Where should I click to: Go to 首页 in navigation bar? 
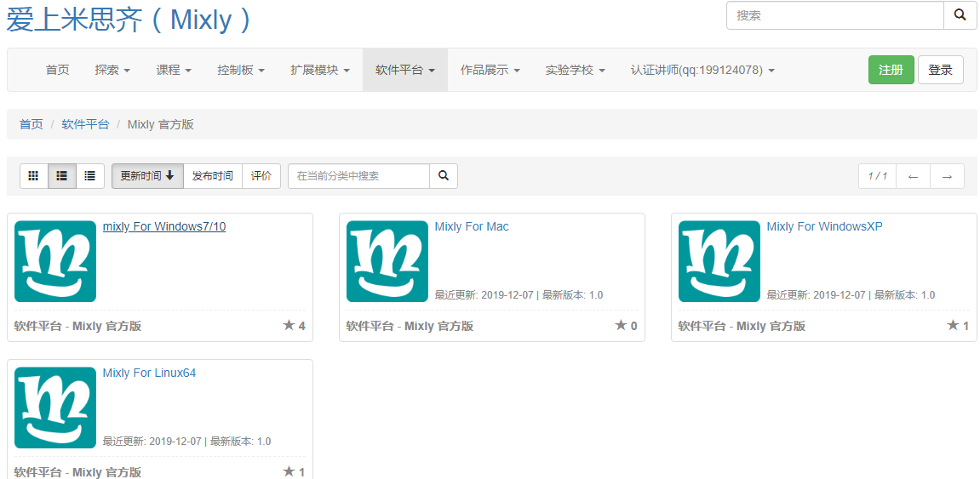pos(58,70)
